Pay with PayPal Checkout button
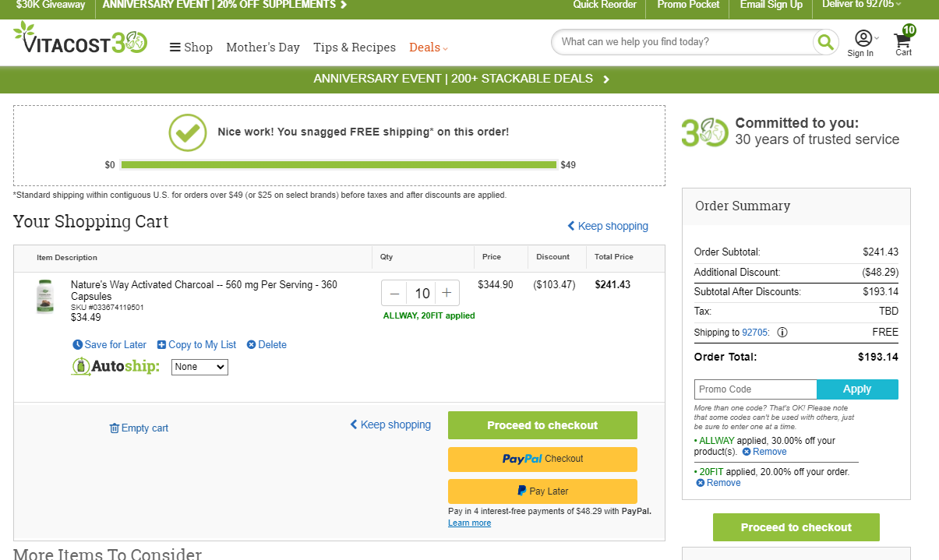Viewport: 939px width, 560px height. tap(542, 459)
